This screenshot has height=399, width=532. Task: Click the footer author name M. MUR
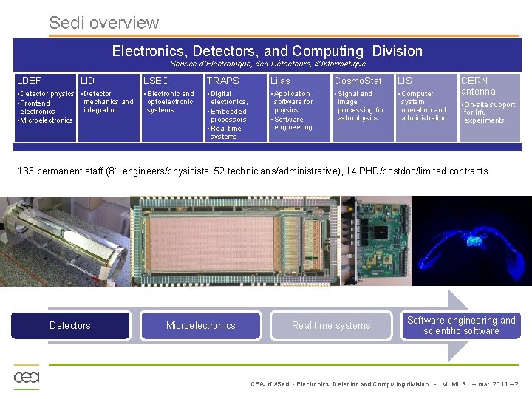(x=454, y=384)
